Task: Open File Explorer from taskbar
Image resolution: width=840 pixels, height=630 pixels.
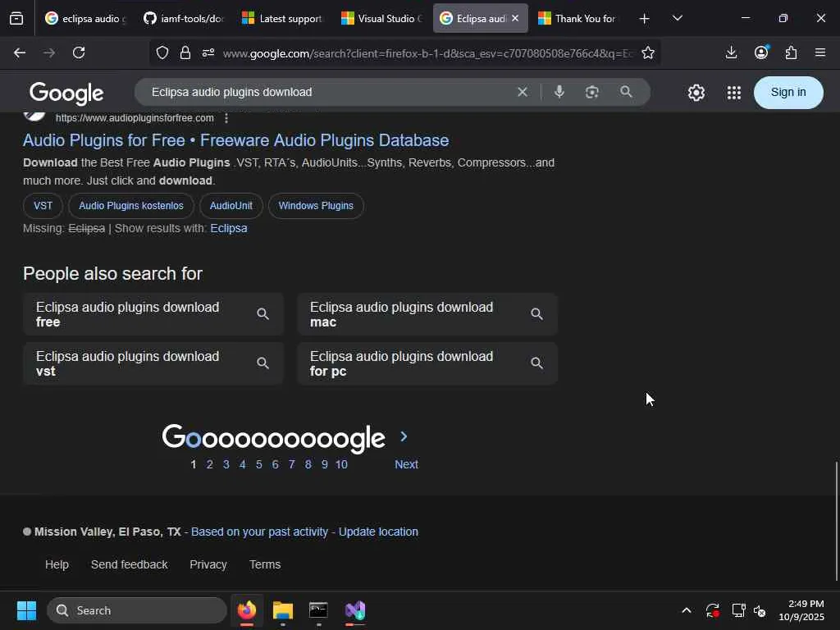Action: click(283, 610)
